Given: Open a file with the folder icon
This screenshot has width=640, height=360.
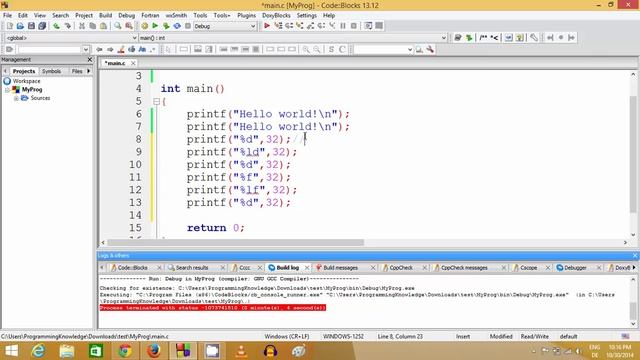Looking at the screenshot, I should coord(20,26).
